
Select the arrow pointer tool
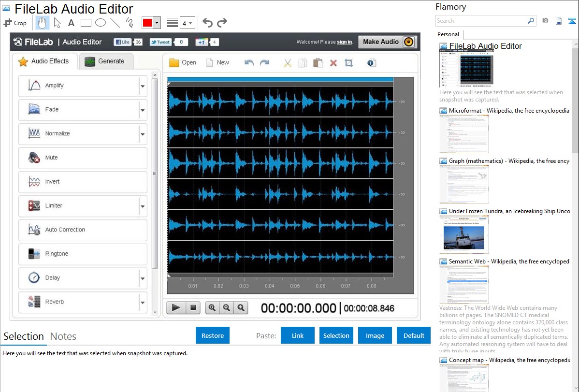point(57,23)
